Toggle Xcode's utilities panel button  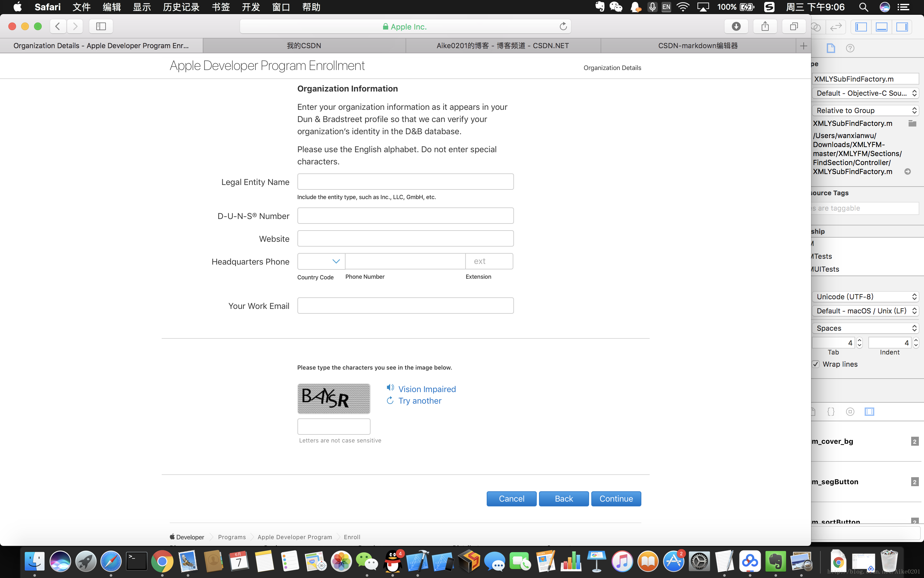coord(902,27)
